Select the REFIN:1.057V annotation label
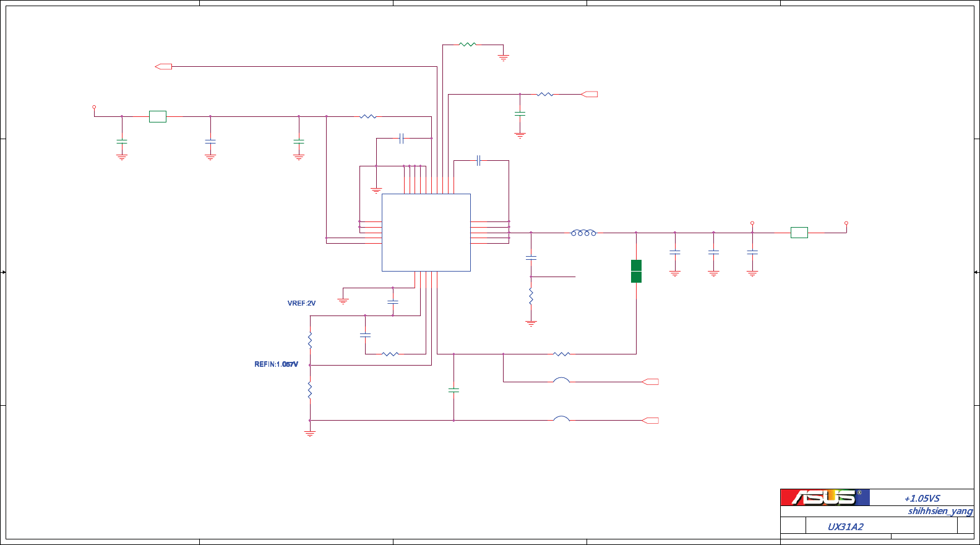This screenshot has height=545, width=980. tap(276, 364)
